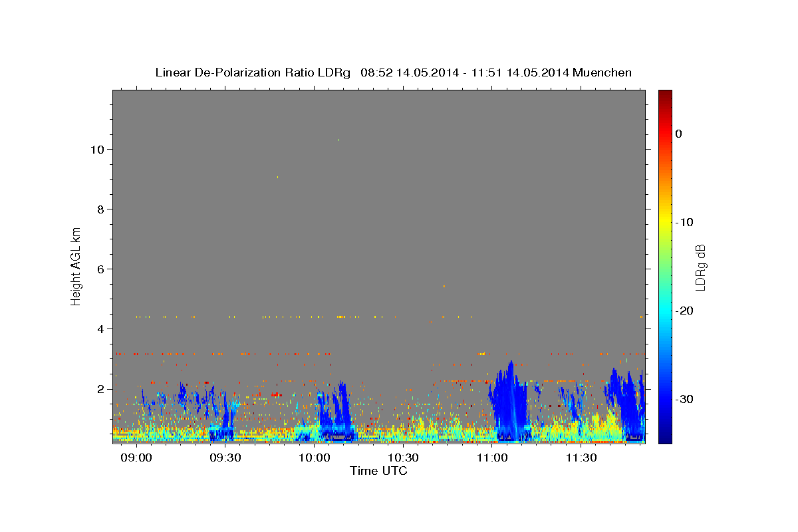Viewport: 798px width, 532px height.
Task: Click the 09:00 time tick label
Action: 138,458
